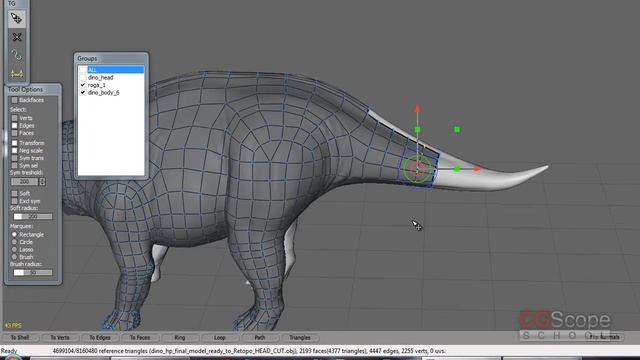Click the green square on horizontal axis

(457, 169)
